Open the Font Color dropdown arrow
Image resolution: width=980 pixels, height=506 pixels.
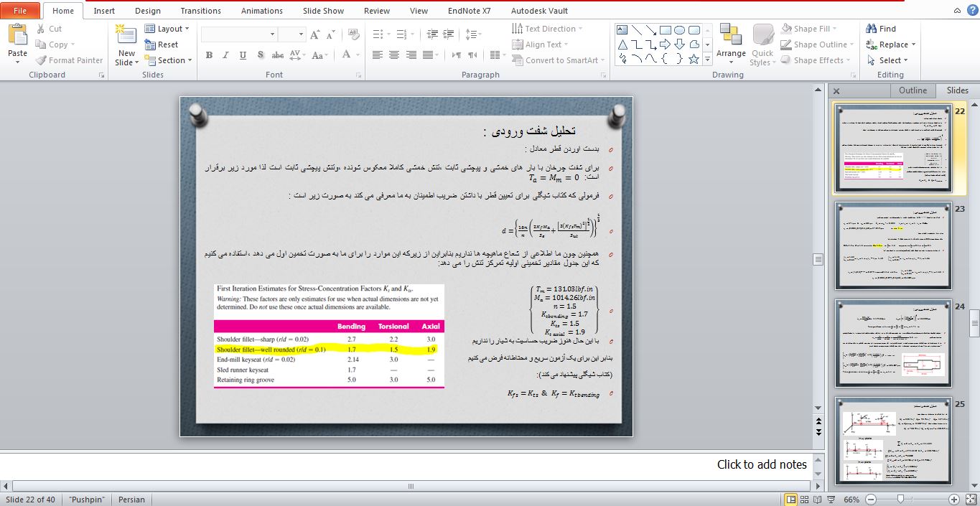[x=358, y=55]
